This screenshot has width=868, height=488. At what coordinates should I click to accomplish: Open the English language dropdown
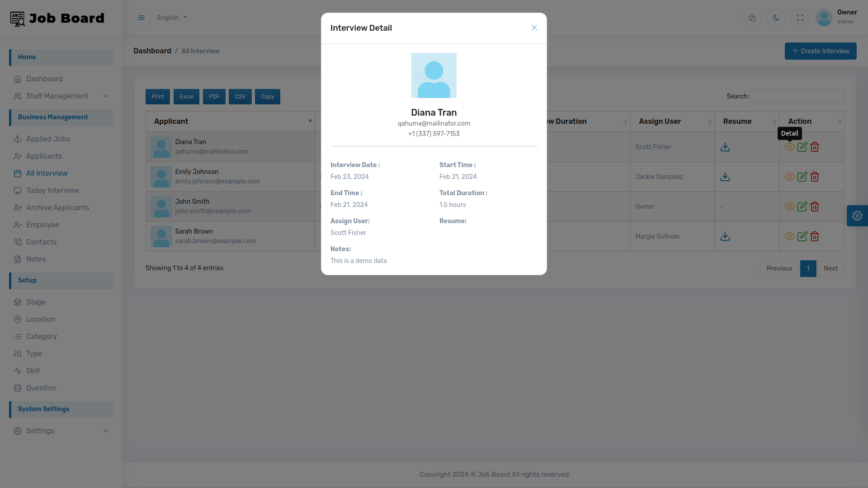click(172, 18)
